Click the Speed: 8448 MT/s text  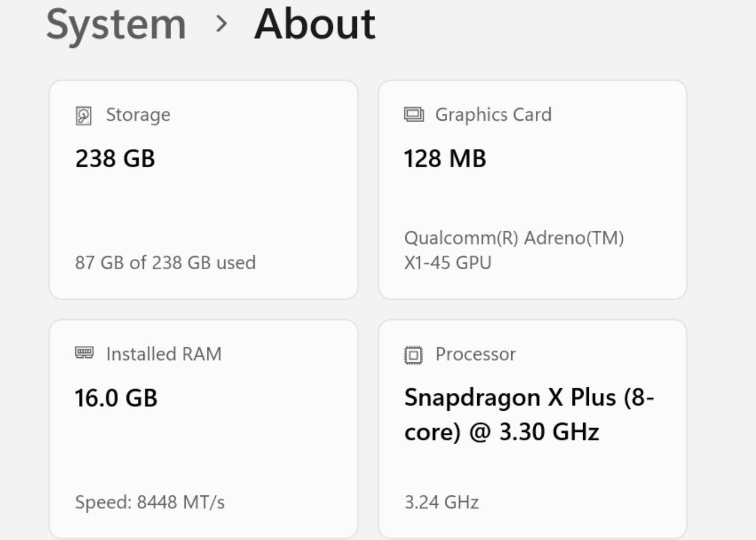coord(150,502)
